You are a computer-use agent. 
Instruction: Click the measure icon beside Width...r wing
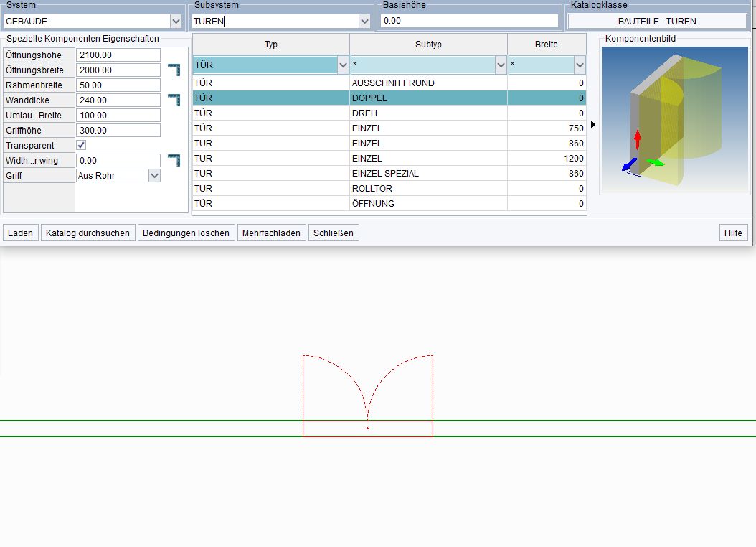tap(174, 160)
